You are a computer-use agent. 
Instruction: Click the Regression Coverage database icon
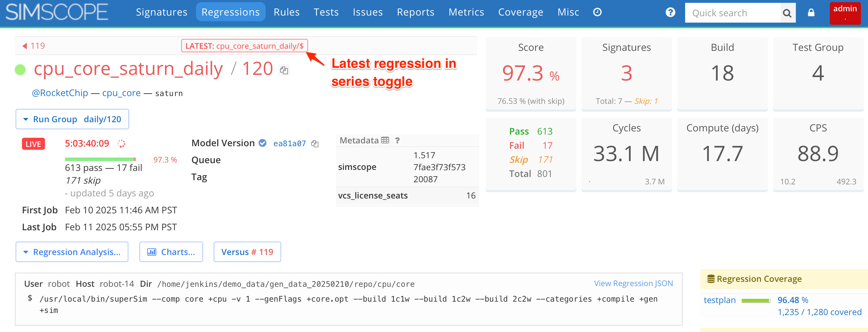[x=711, y=279]
